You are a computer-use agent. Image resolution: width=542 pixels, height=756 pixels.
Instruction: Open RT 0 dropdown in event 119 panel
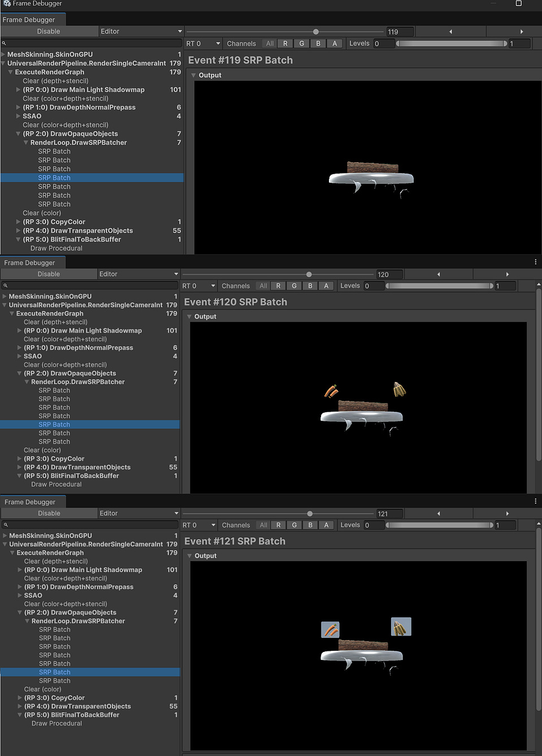[203, 44]
